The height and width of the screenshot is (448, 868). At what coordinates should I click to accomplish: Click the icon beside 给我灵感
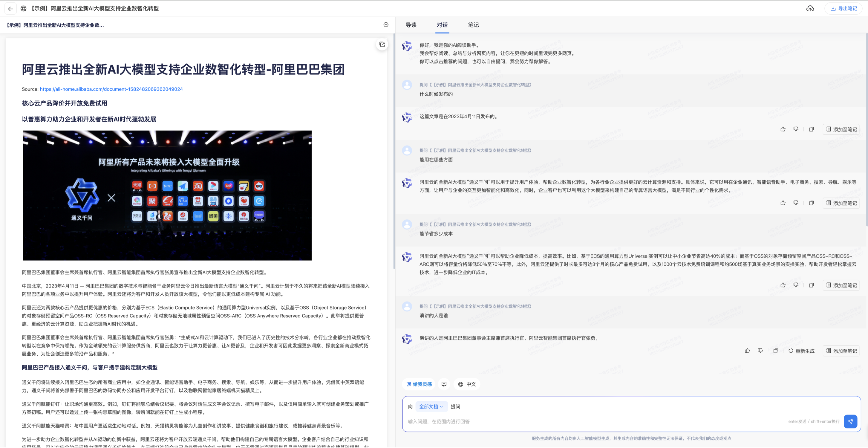[444, 384]
